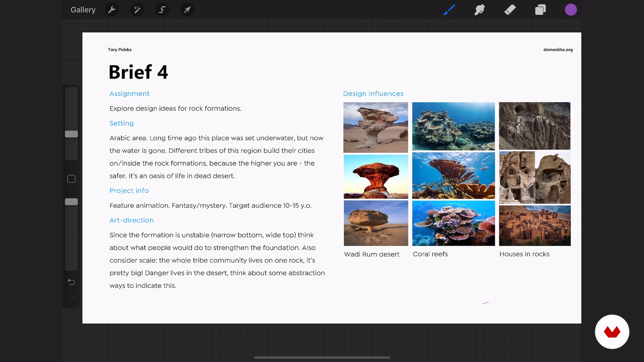Click the 'Project info' heading
644x362 pixels.
coord(129,191)
